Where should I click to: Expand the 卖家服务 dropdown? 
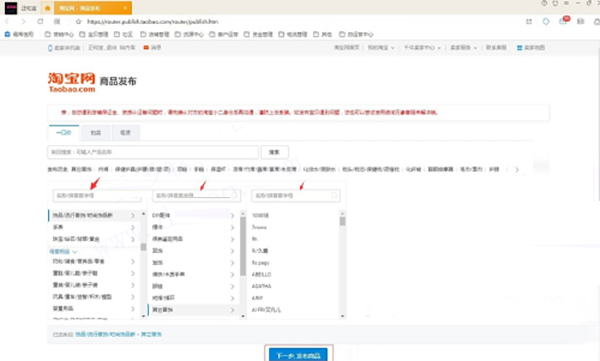tap(463, 47)
